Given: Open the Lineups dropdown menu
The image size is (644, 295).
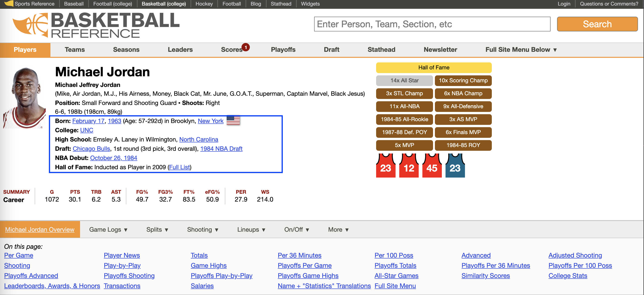Looking at the screenshot, I should pyautogui.click(x=251, y=230).
